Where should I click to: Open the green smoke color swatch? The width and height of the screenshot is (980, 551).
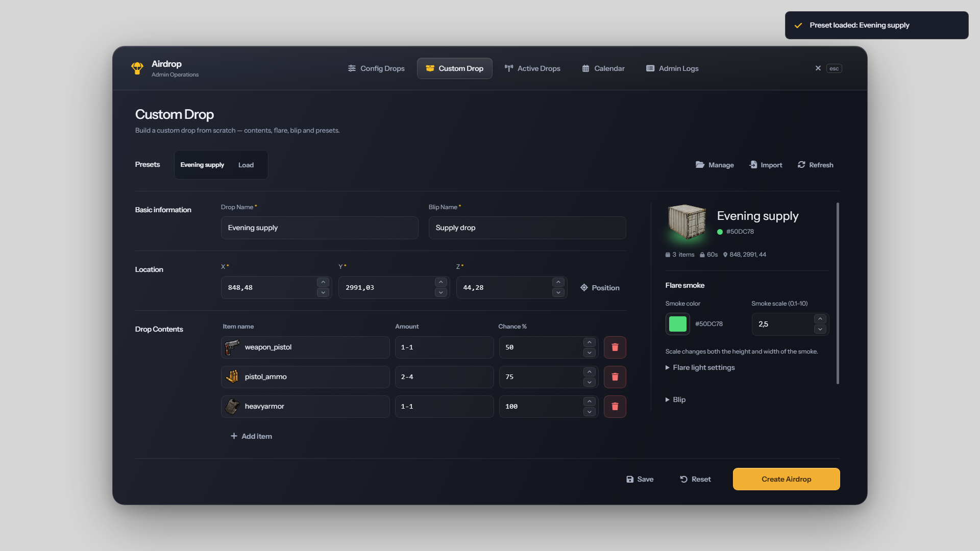(x=677, y=324)
